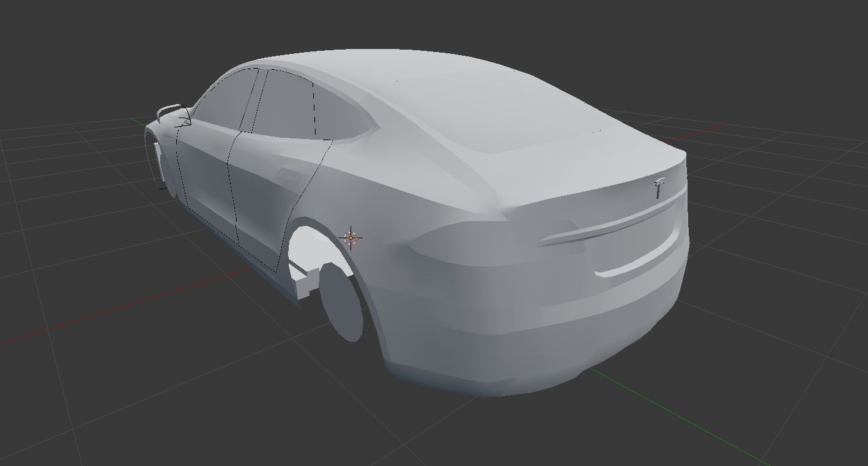Click the 3D cursor crosshair
This screenshot has height=466, width=868.
351,238
